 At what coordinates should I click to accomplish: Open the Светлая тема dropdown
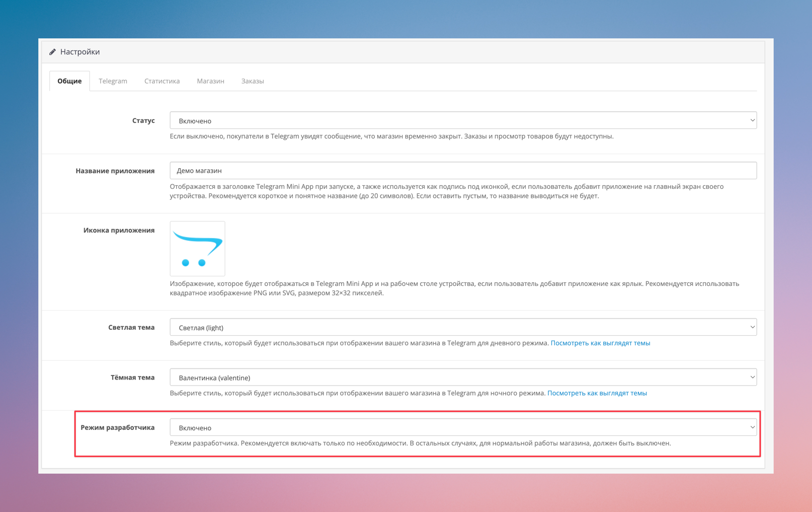[463, 328]
